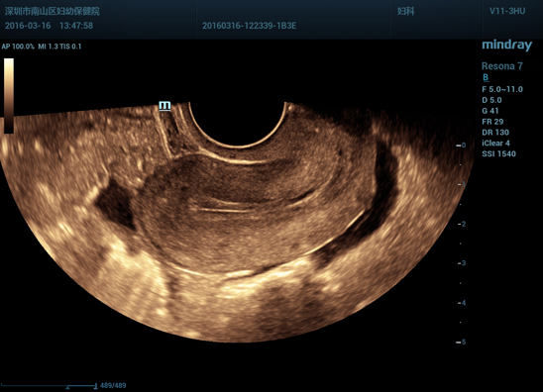Select the B mode indicator
This screenshot has height=392, width=543.
point(486,77)
